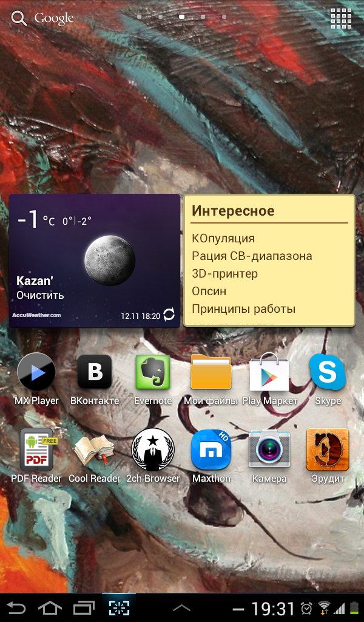Launch the ВКонтакте app
364x622 pixels.
coord(95,372)
